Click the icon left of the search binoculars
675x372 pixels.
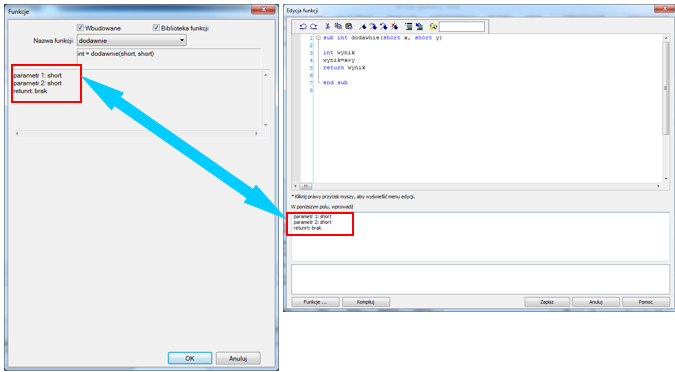[419, 27]
